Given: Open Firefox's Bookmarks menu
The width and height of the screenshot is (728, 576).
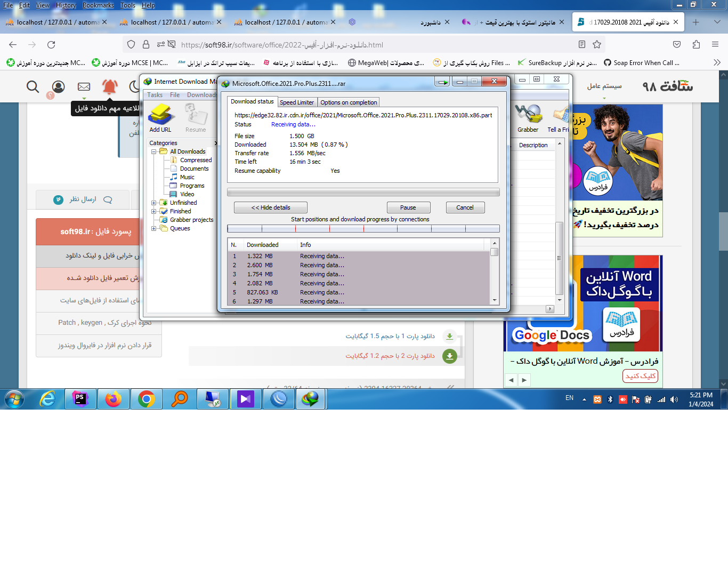Looking at the screenshot, I should (98, 5).
